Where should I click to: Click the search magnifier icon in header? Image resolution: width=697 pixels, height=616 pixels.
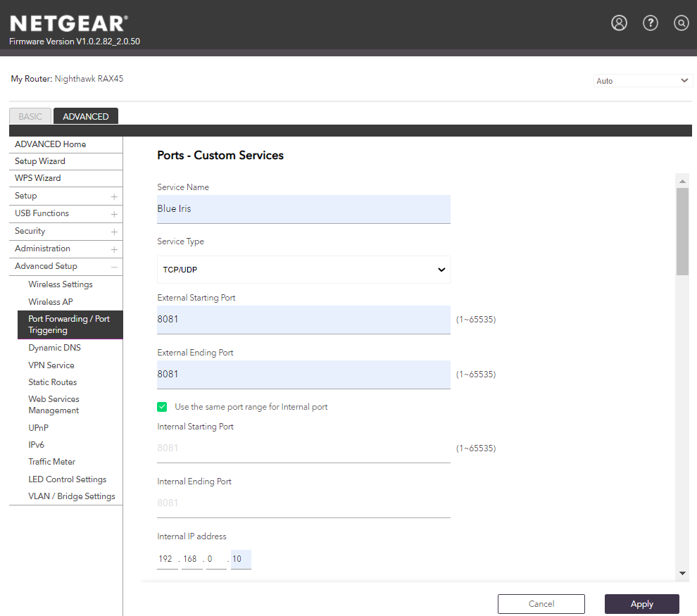(x=681, y=23)
